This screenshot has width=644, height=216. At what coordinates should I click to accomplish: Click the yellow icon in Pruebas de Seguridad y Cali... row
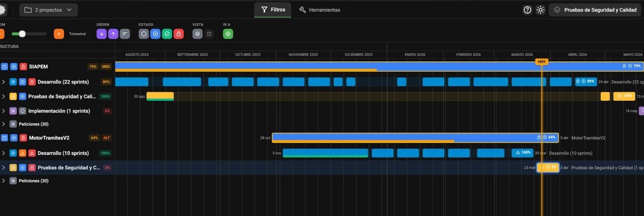(13, 96)
